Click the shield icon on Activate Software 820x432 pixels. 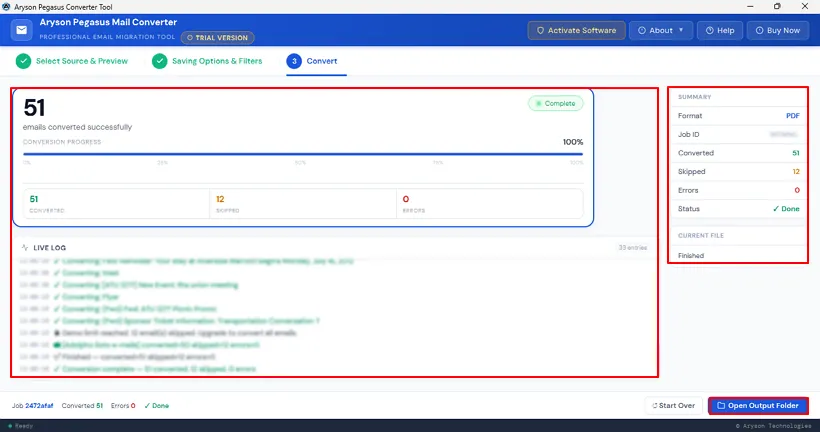click(x=541, y=30)
